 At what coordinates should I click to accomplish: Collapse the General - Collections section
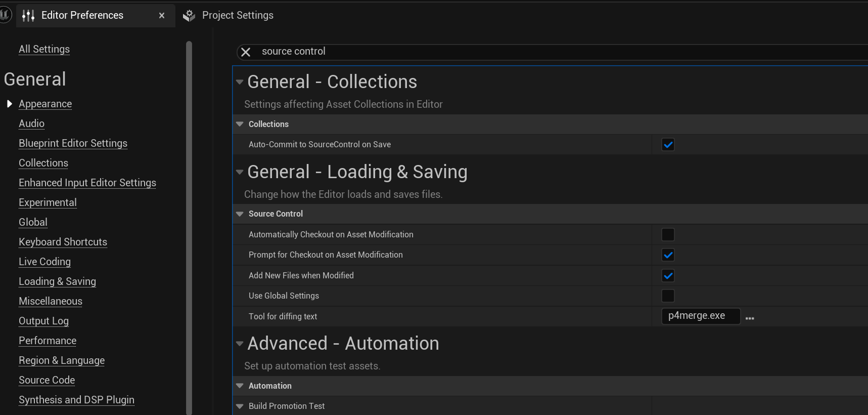pyautogui.click(x=240, y=82)
